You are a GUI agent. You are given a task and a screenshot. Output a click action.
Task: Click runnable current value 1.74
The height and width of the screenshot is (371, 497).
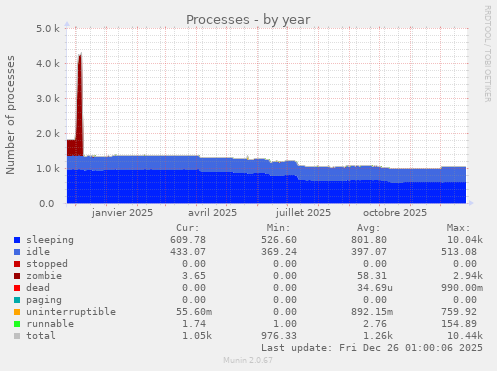(194, 324)
